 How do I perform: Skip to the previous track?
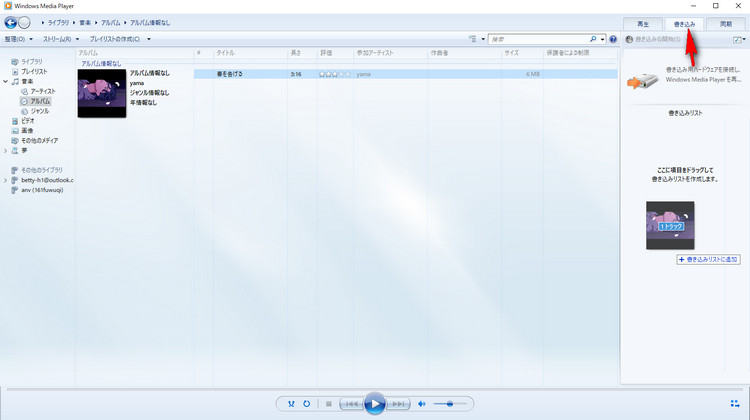click(x=352, y=404)
